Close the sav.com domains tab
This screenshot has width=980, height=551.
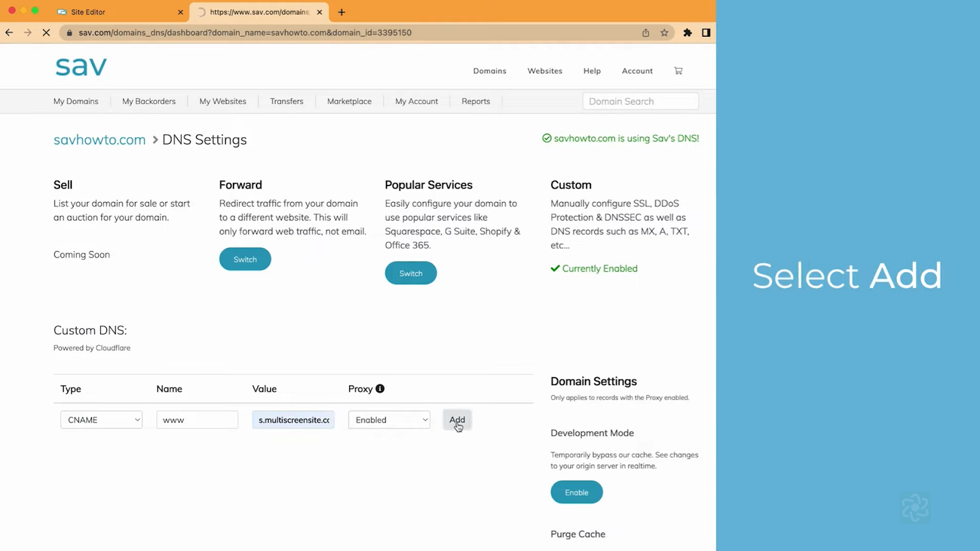320,12
